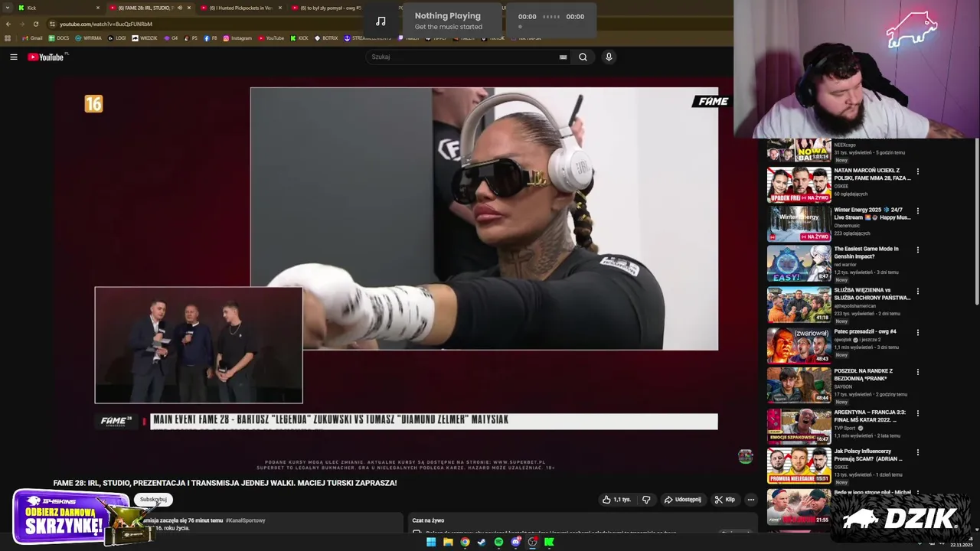Viewport: 980px width, 551px height.
Task: Open the YouTube bookmark in the bookmarks bar
Action: point(271,38)
